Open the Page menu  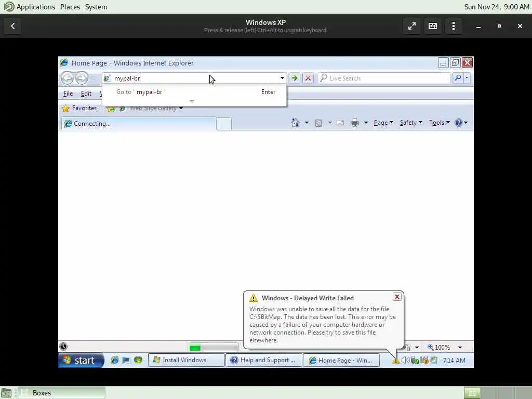[x=383, y=123]
